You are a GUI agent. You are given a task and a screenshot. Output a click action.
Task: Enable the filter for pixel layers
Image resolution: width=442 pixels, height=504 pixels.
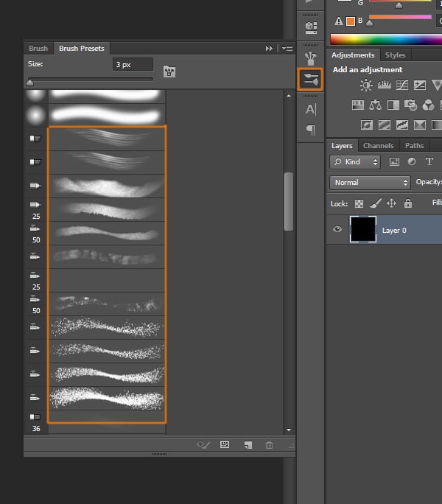point(394,161)
